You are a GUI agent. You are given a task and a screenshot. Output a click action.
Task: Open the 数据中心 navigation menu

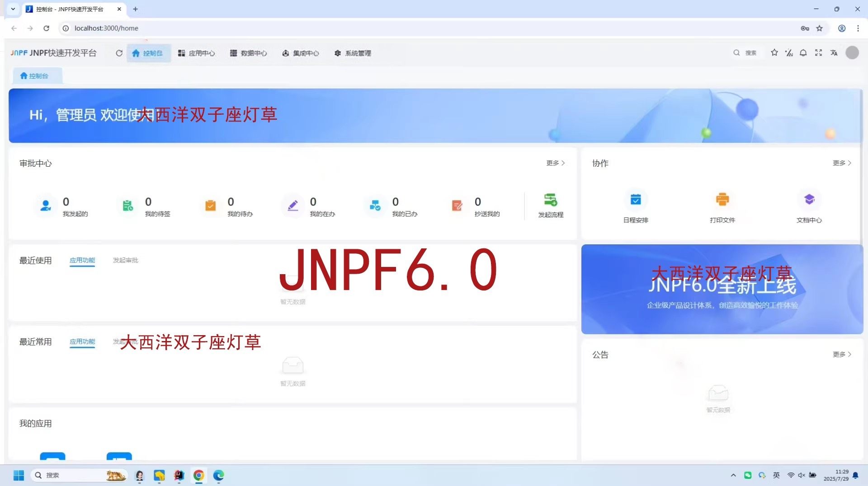(x=248, y=53)
